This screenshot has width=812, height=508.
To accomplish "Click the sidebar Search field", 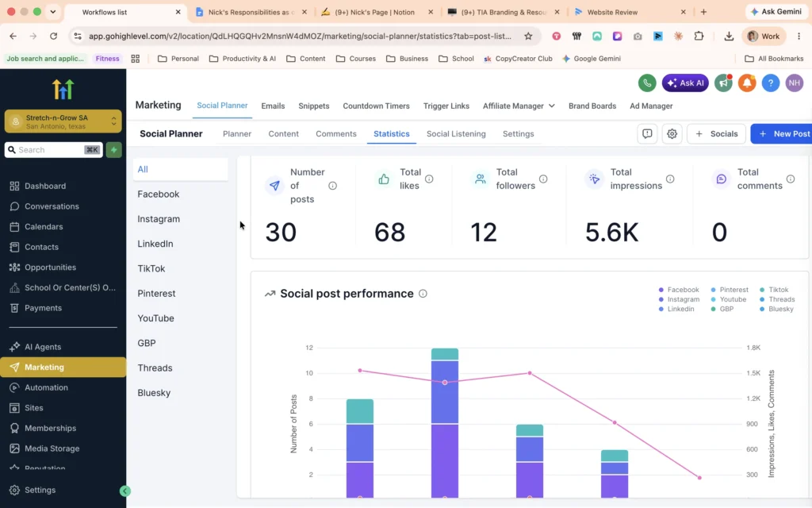I will click(53, 150).
